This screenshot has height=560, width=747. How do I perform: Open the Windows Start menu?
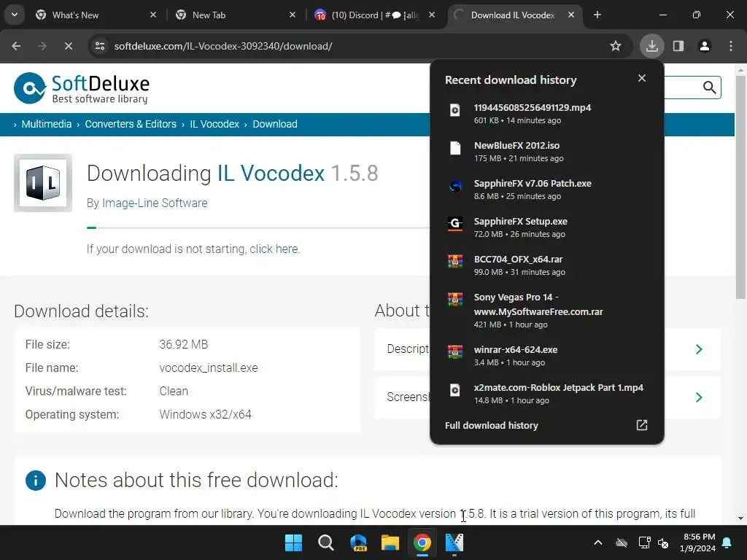pos(293,542)
